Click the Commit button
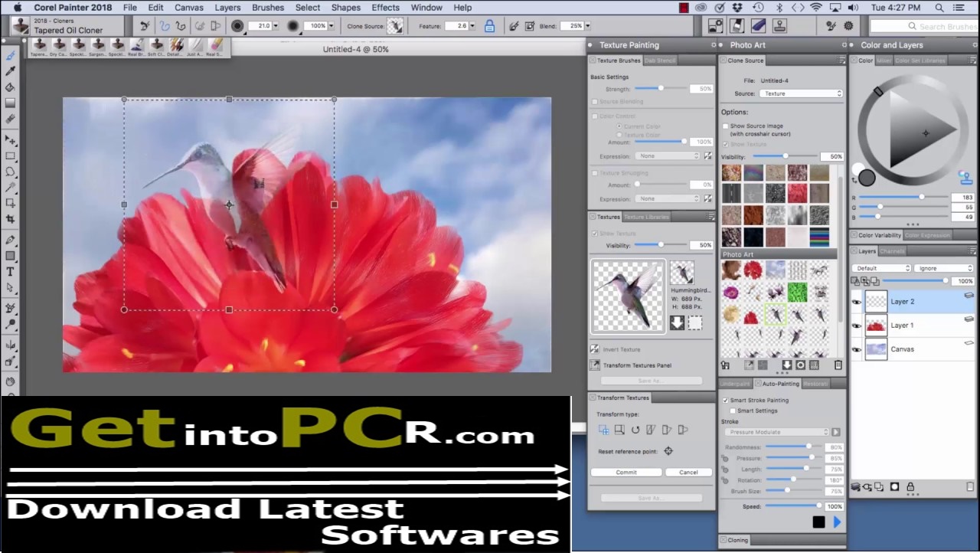The image size is (980, 553). (x=626, y=472)
